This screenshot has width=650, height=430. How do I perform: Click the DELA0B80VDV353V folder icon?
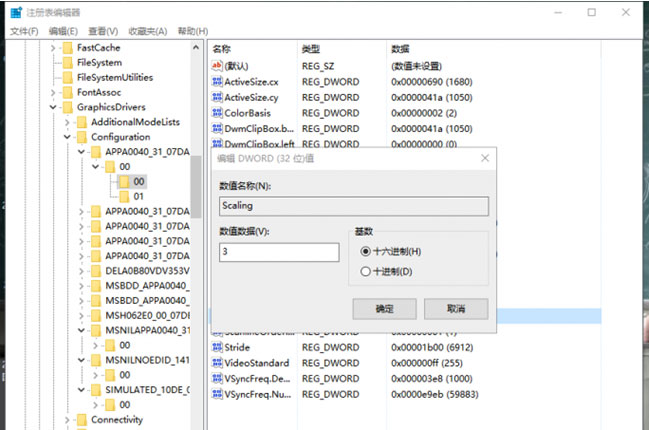pos(96,271)
